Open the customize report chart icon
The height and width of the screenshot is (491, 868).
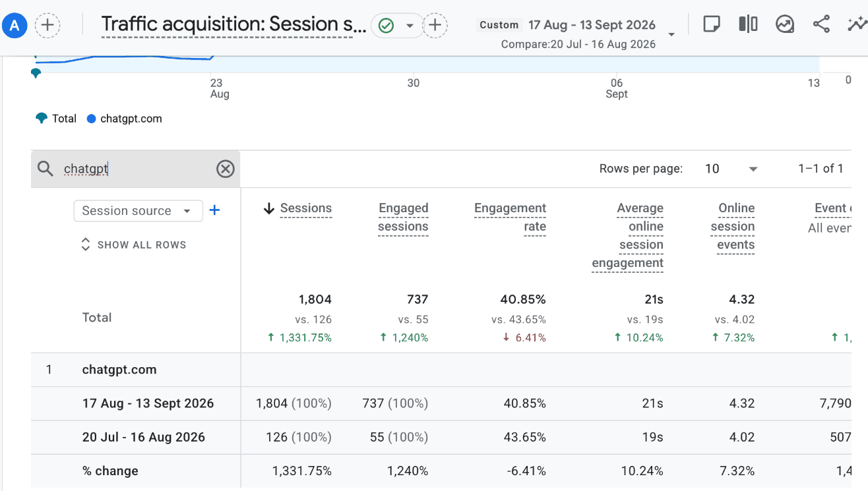tap(785, 24)
